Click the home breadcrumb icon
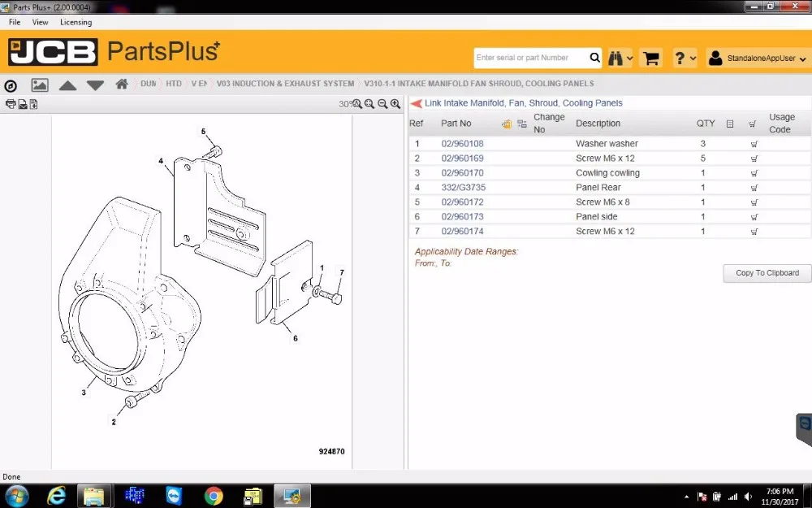 point(122,84)
